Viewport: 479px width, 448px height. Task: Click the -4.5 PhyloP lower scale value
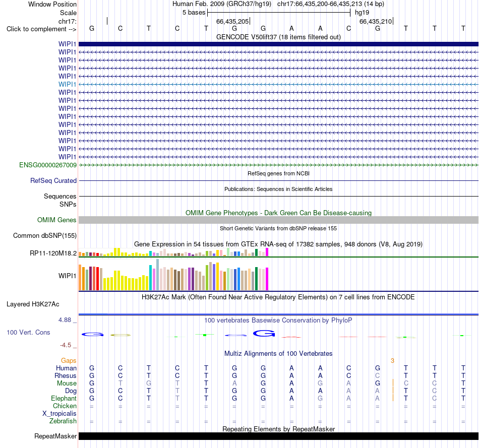66,345
